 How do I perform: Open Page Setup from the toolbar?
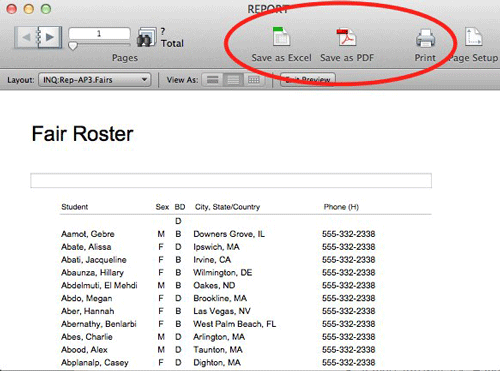(x=473, y=37)
